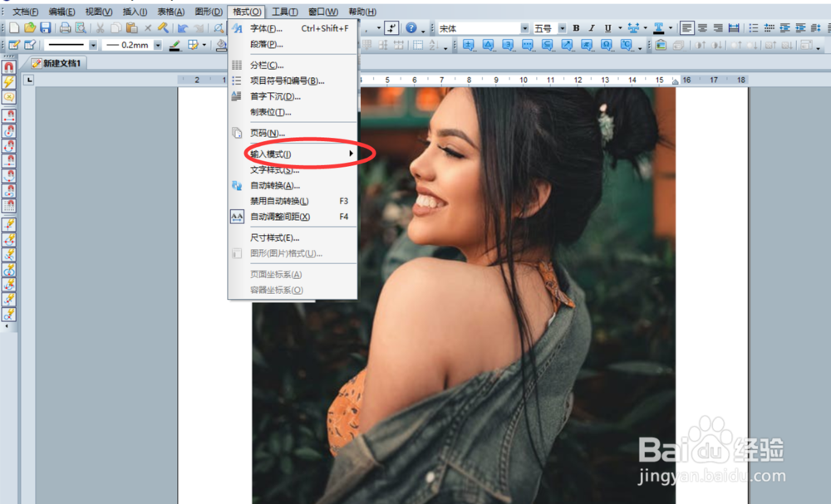The image size is (831, 504).
Task: Open the 编辑(E) menu
Action: (x=61, y=12)
